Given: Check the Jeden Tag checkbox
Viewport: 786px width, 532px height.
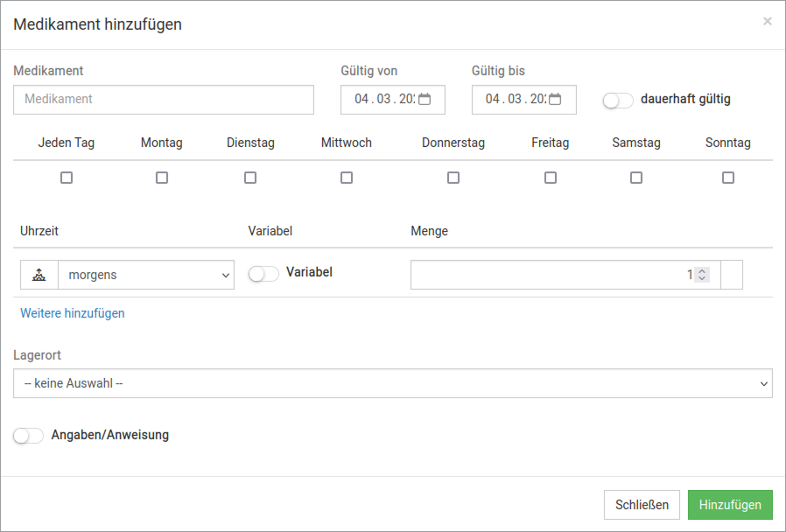Looking at the screenshot, I should (67, 178).
